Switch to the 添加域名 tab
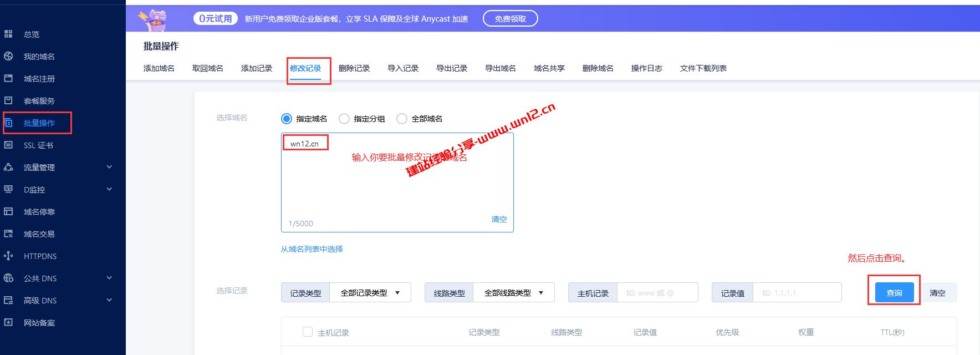Viewport: 980px width, 355px height. point(159,68)
